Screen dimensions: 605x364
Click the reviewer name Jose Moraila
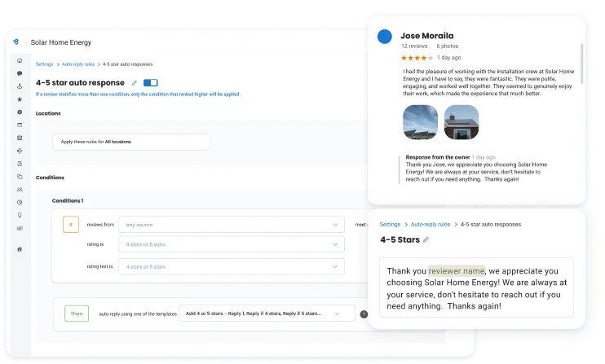tap(427, 36)
